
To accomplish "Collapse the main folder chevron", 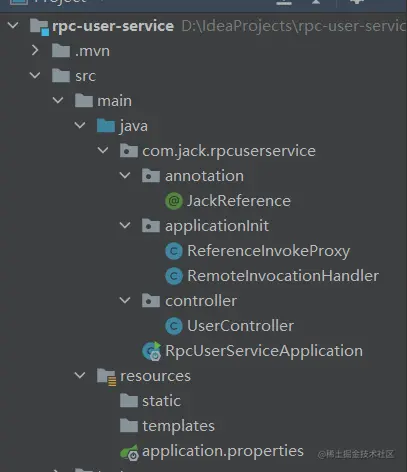I will [58, 100].
